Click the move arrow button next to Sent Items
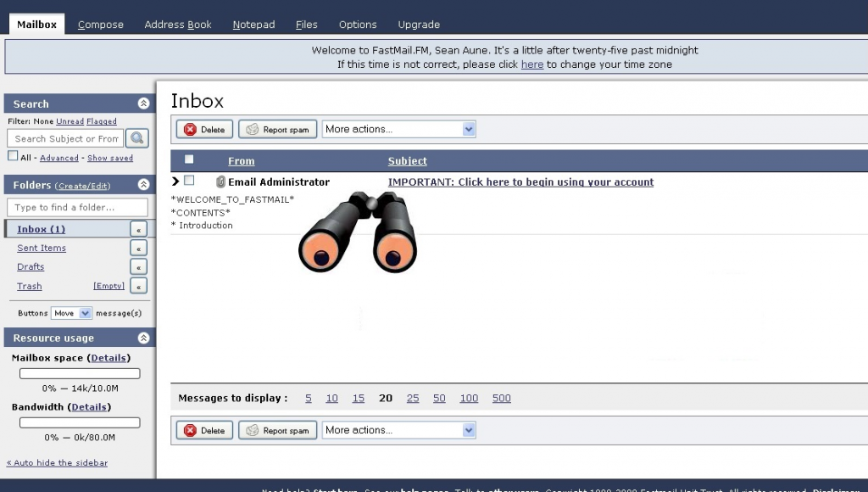This screenshot has width=868, height=492. (138, 249)
